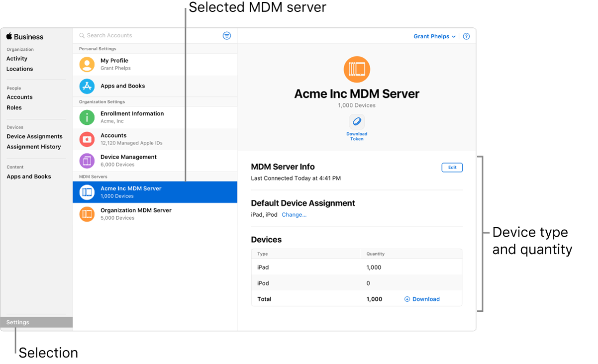Select the Enrollment Information row
Image resolution: width=598 pixels, height=364 pixels.
pyautogui.click(x=155, y=117)
